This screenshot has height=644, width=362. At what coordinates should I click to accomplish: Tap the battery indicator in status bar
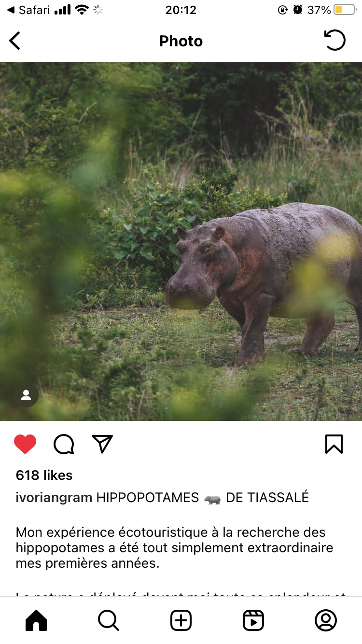tap(344, 10)
